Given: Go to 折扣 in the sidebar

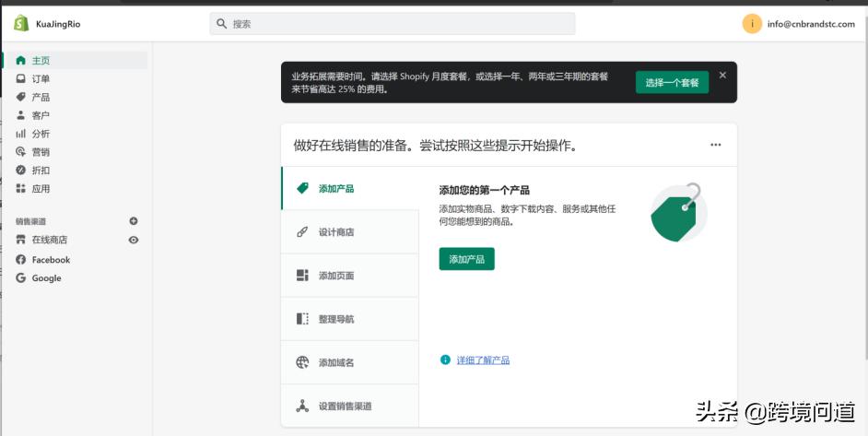Looking at the screenshot, I should coord(41,171).
